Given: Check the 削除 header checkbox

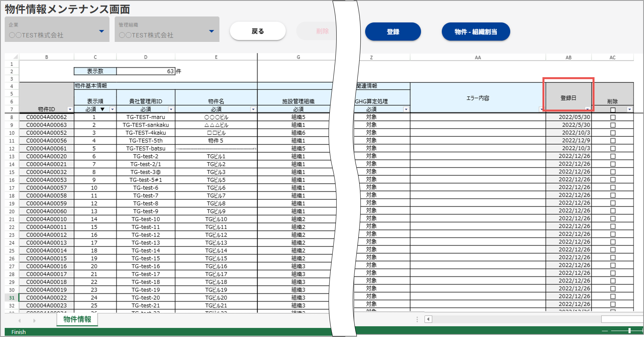Looking at the screenshot, I should tap(613, 110).
